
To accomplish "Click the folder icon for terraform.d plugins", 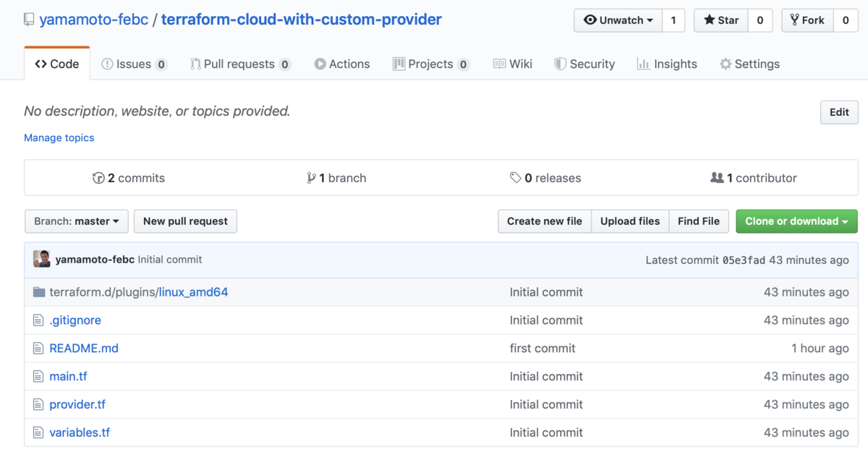I will point(39,292).
